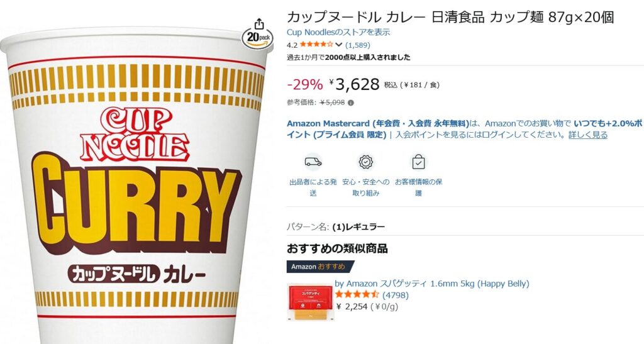This screenshot has width=644, height=344.
Task: Open the 4798 spaghetti reviews count
Action: (396, 295)
